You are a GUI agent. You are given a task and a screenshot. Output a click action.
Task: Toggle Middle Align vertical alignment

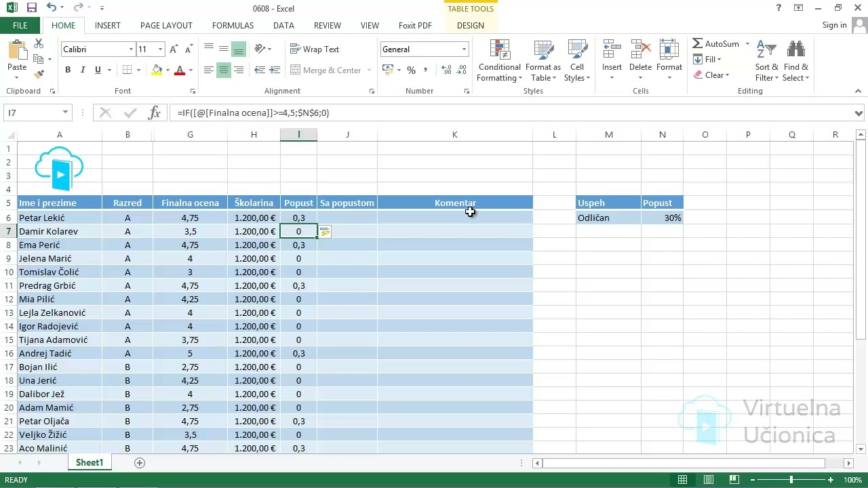[223, 49]
